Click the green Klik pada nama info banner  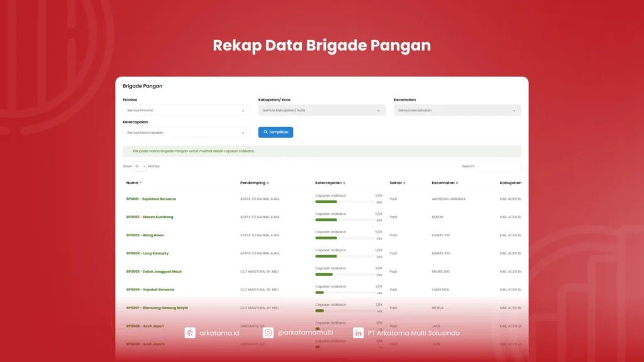coord(321,151)
